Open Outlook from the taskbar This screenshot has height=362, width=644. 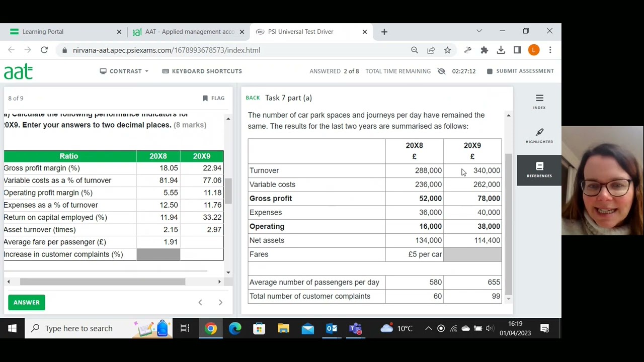point(332,328)
